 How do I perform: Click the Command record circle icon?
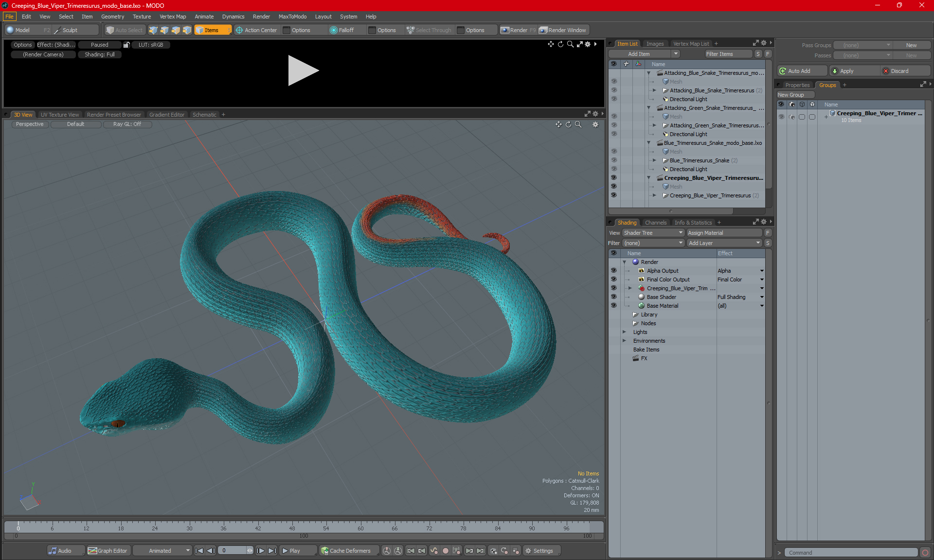(925, 553)
